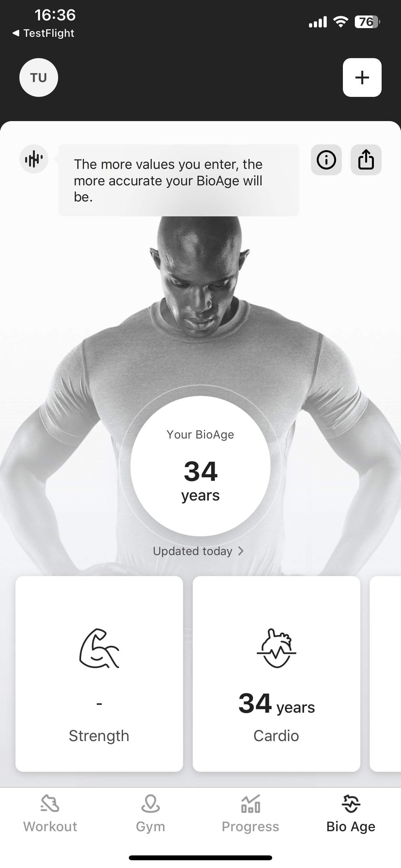Switch to the Progress tab label
Image resolution: width=401 pixels, height=868 pixels.
(250, 826)
